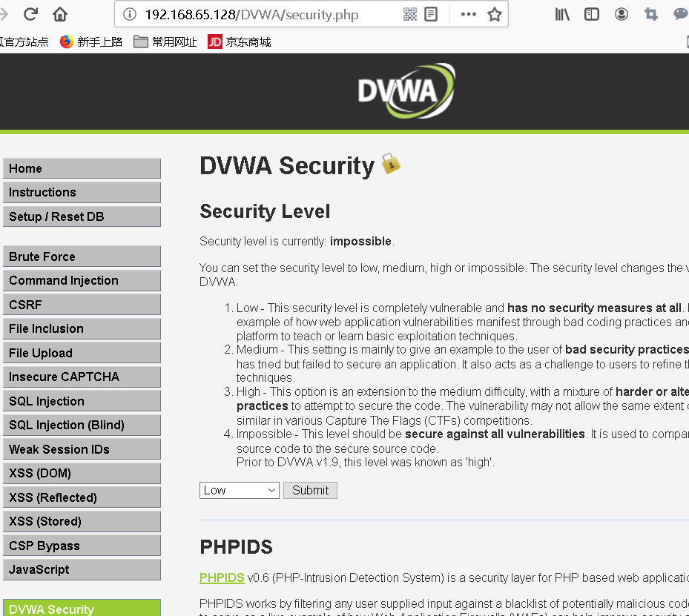Open Brute Force vulnerability page
The width and height of the screenshot is (689, 616).
pyautogui.click(x=82, y=256)
